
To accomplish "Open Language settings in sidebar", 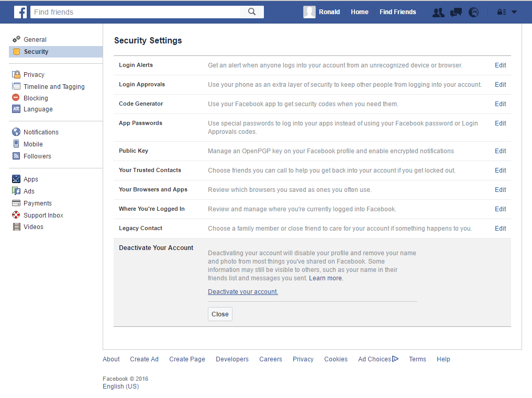I will pos(38,109).
